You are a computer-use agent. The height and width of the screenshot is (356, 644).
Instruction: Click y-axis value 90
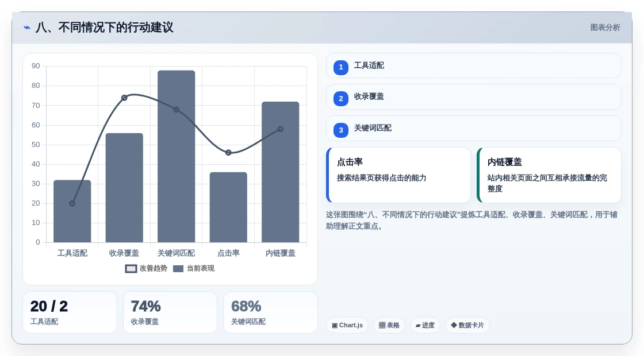click(x=36, y=66)
